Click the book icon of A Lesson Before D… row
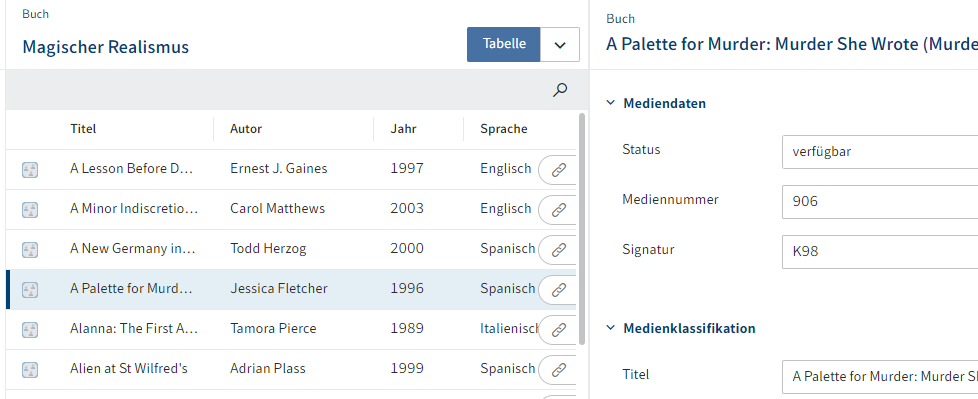Viewport: 978px width, 399px height. point(30,170)
